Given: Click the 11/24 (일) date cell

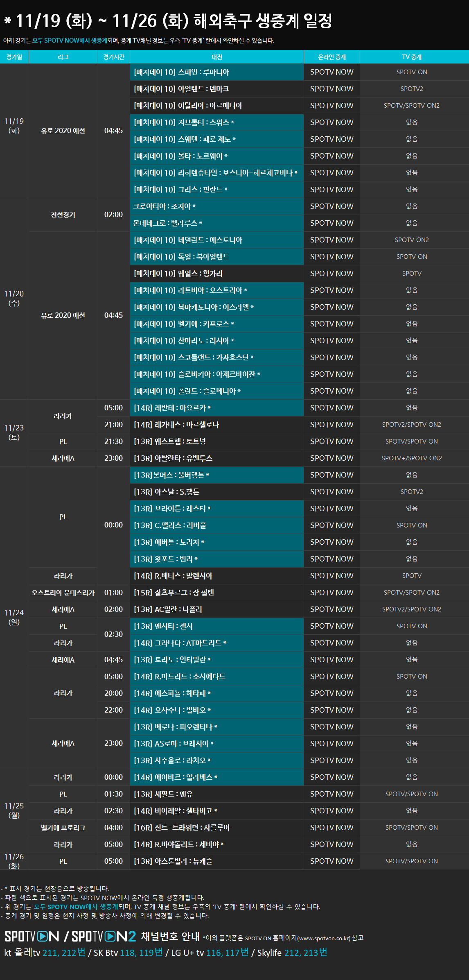Looking at the screenshot, I should coord(14,617).
